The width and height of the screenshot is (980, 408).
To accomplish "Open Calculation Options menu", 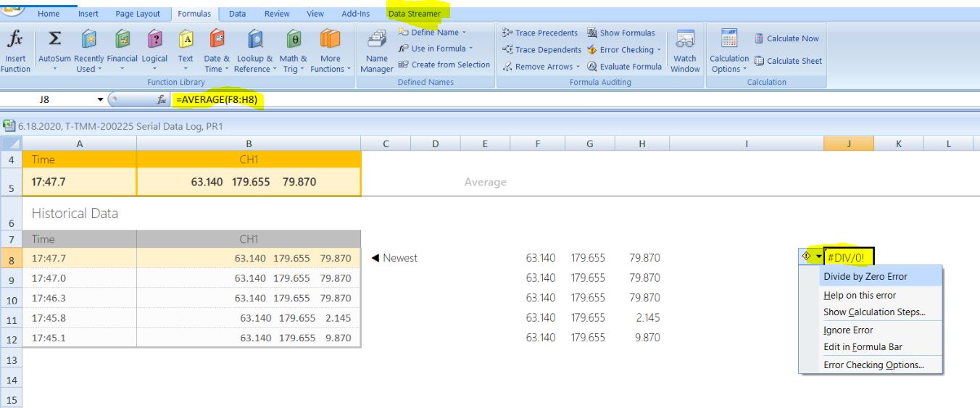I will 729,51.
